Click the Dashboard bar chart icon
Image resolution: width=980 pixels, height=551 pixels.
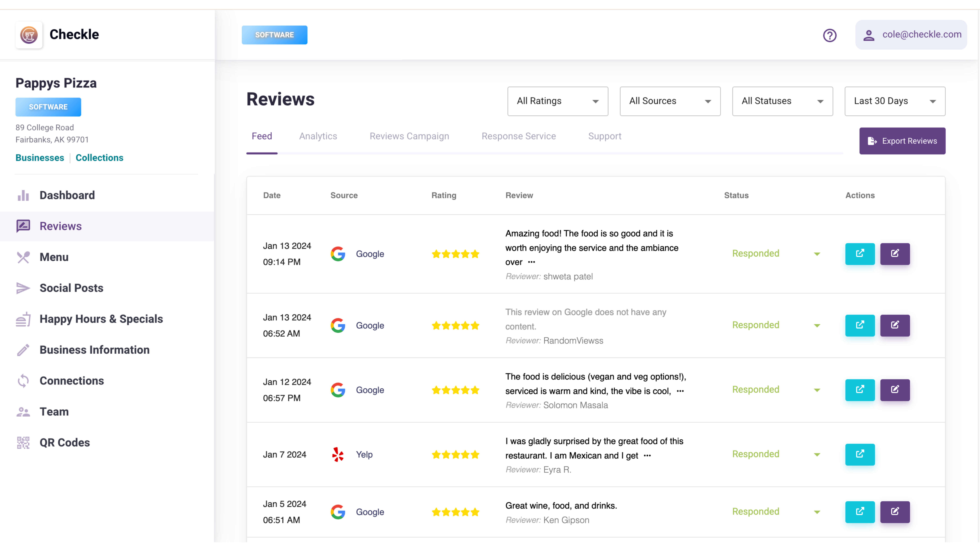click(23, 195)
